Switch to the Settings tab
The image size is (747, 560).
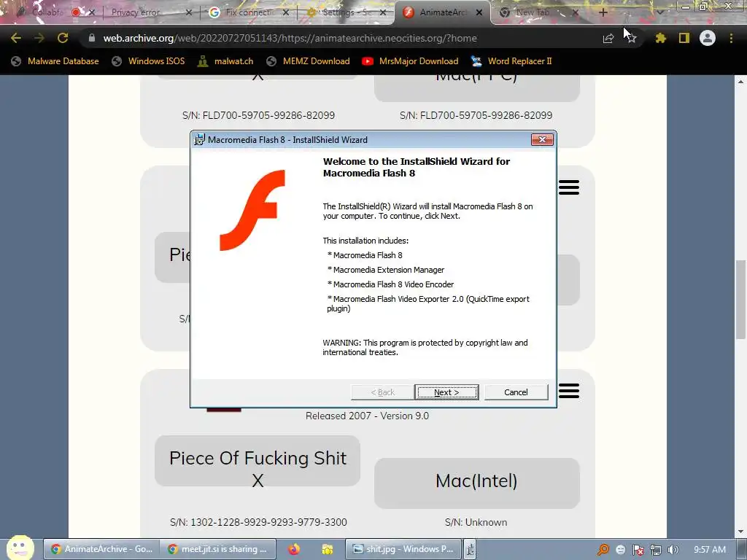pos(341,12)
